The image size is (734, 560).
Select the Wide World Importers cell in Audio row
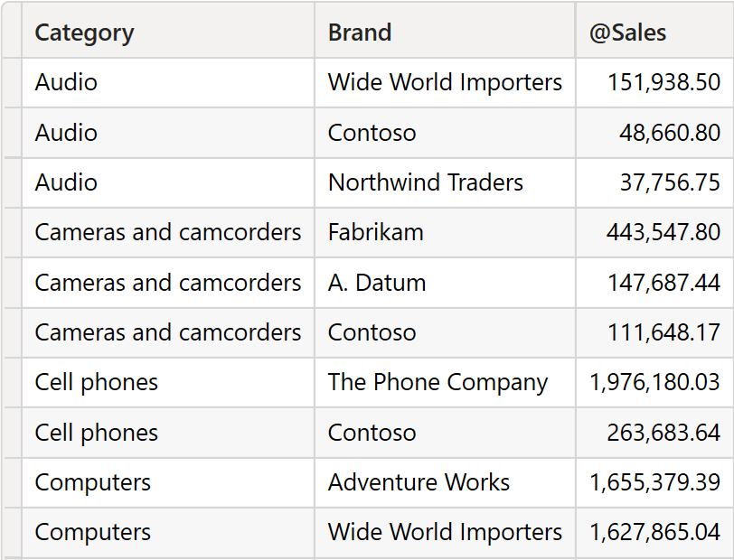(x=445, y=82)
